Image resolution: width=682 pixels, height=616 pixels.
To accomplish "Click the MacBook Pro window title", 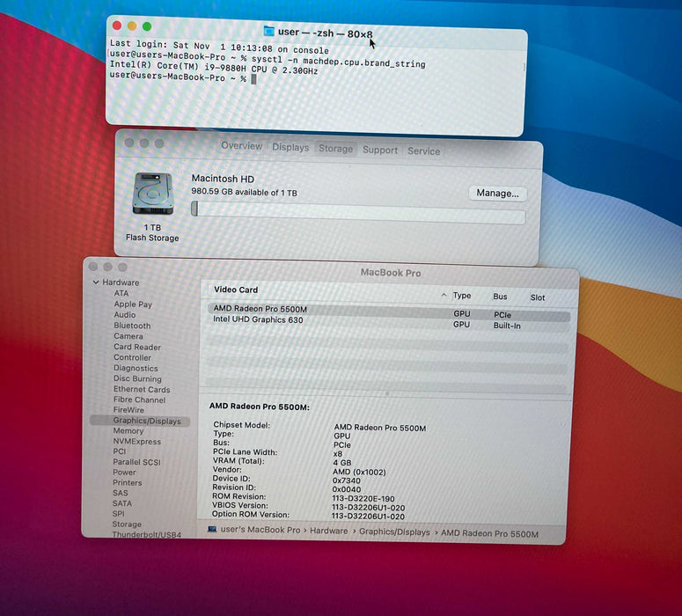I will (391, 273).
